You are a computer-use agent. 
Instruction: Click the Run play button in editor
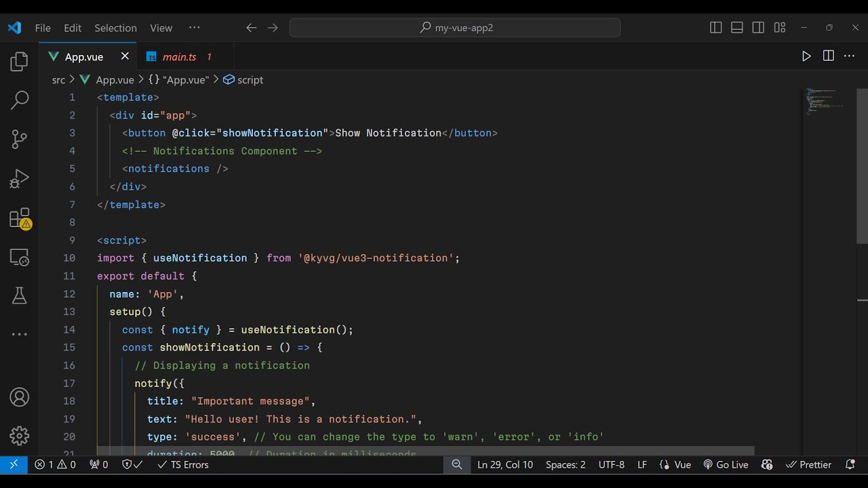tap(806, 56)
